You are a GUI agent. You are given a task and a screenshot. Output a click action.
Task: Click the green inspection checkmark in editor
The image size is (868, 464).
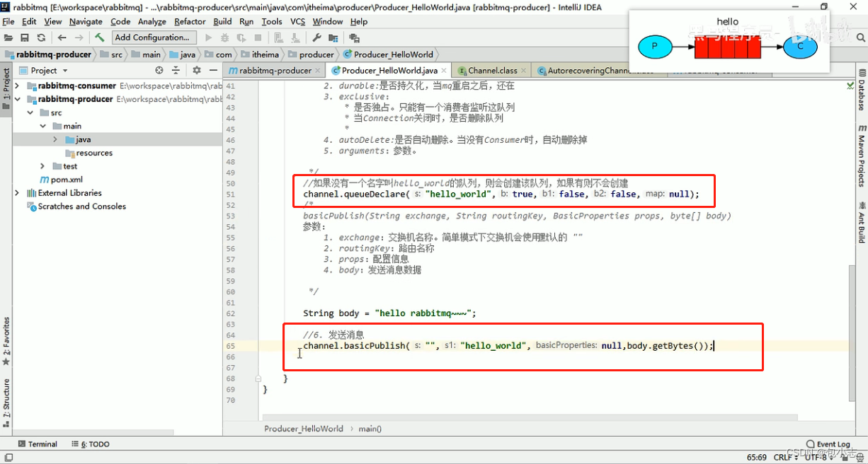(850, 86)
